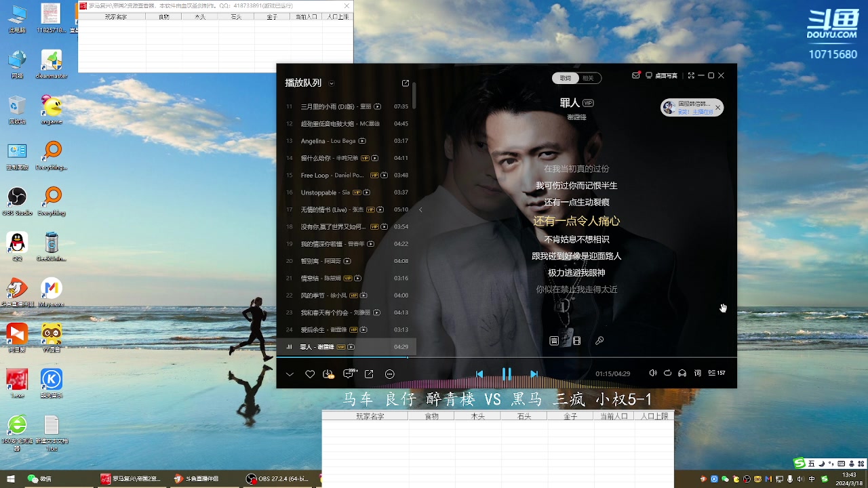Like the song with heart icon

(310, 374)
